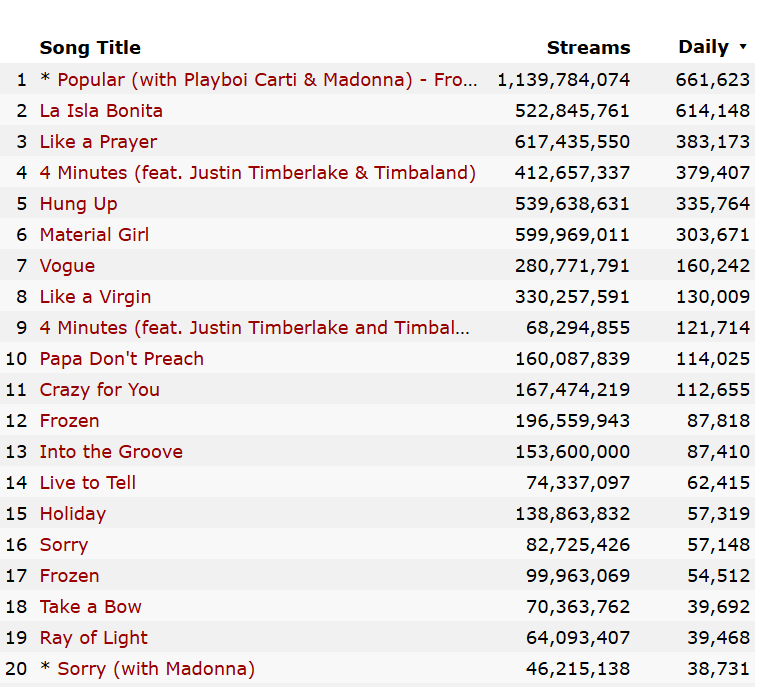Screen dimensions: 781x687
Task: Open the Holiday song link
Action: pos(72,513)
